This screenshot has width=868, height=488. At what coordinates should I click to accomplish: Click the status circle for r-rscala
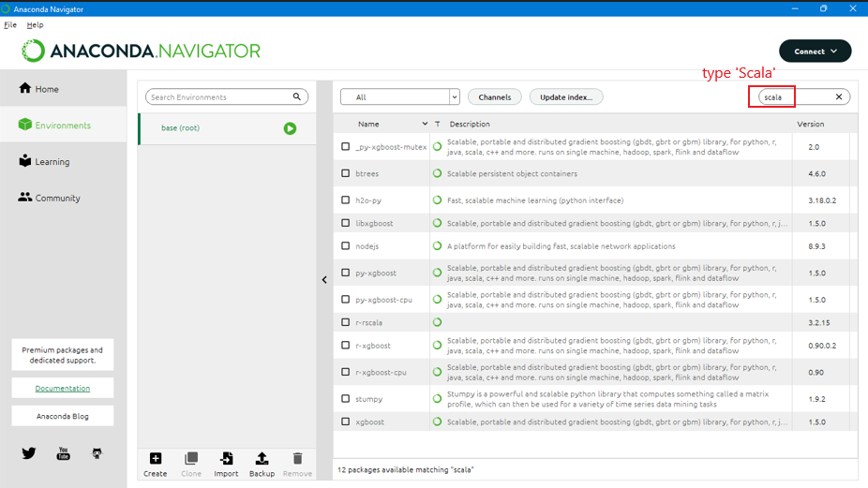(438, 322)
